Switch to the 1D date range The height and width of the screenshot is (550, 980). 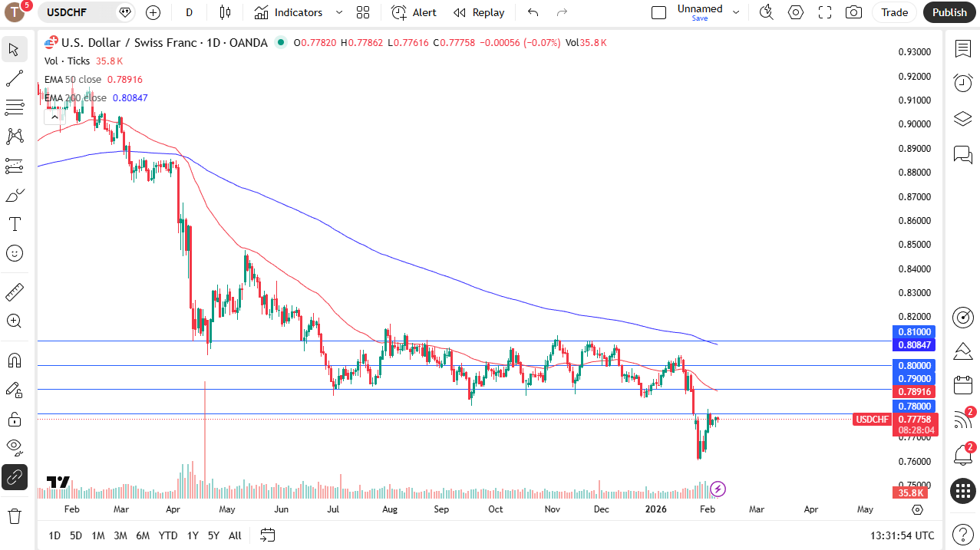click(x=54, y=535)
